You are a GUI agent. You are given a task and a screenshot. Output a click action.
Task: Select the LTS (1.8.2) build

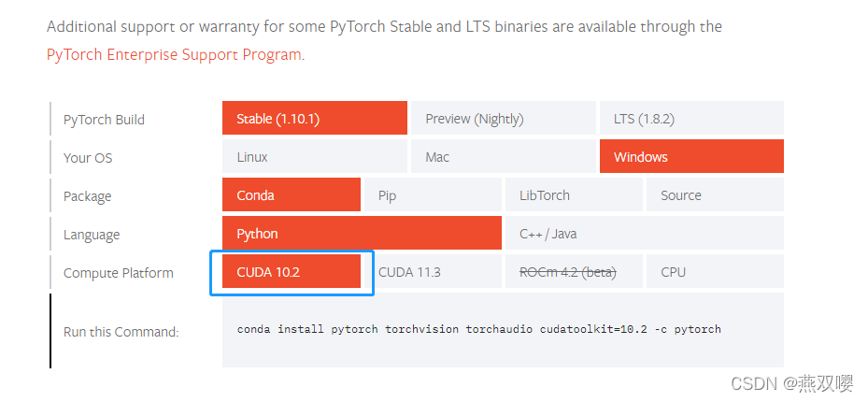691,118
